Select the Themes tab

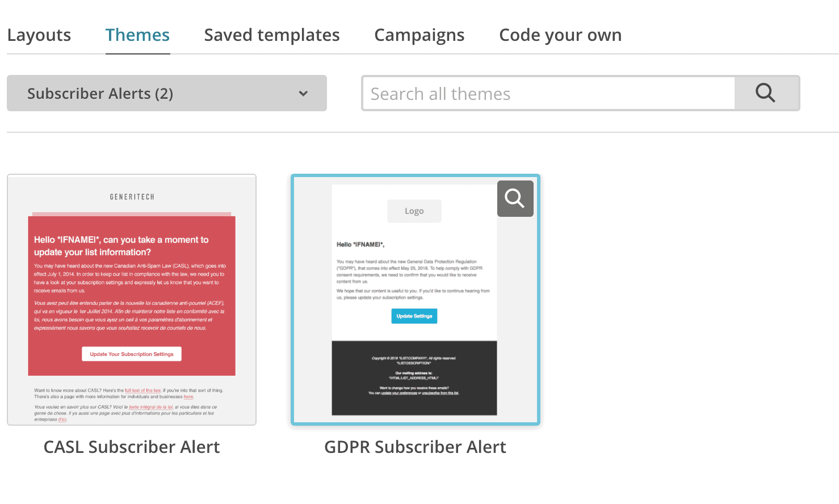coord(137,35)
